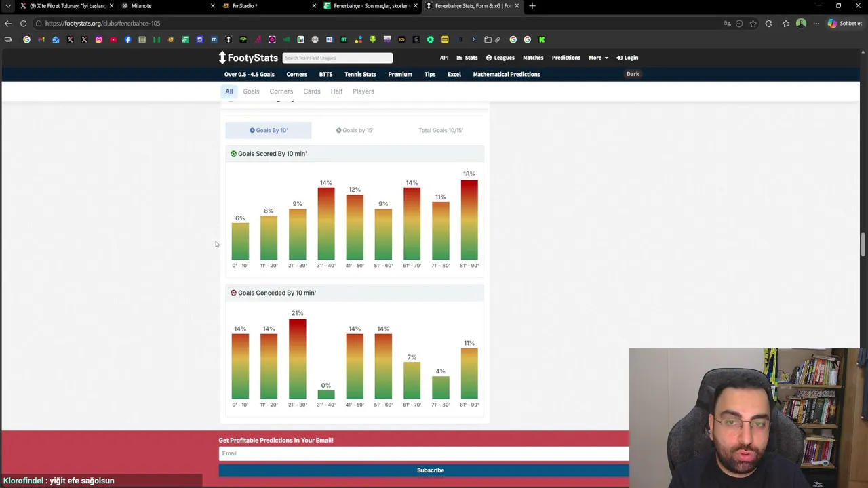The image size is (868, 488).
Task: Switch to the FmStadio tab
Action: (268, 6)
